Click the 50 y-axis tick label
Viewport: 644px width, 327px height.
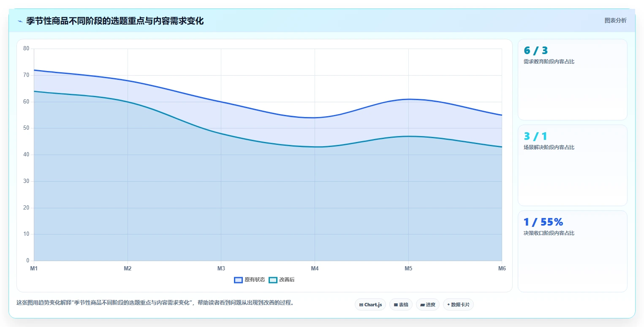[x=26, y=128]
